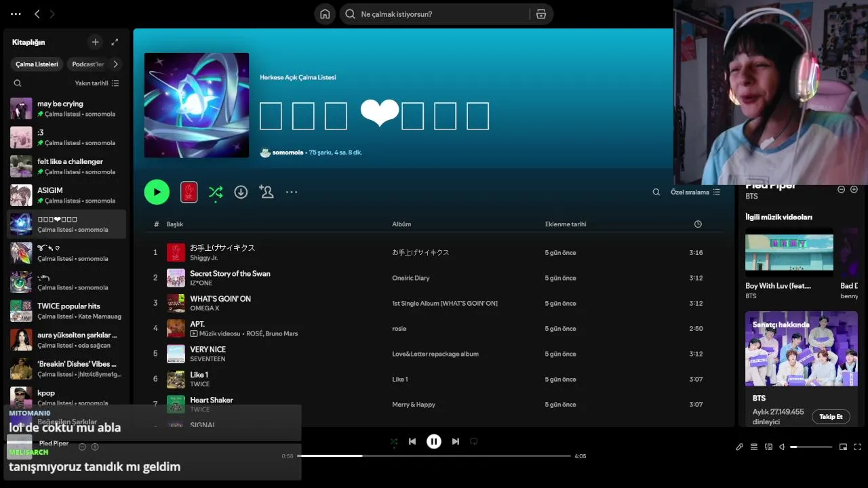
Task: Sort by duration clock icon
Action: click(x=698, y=224)
